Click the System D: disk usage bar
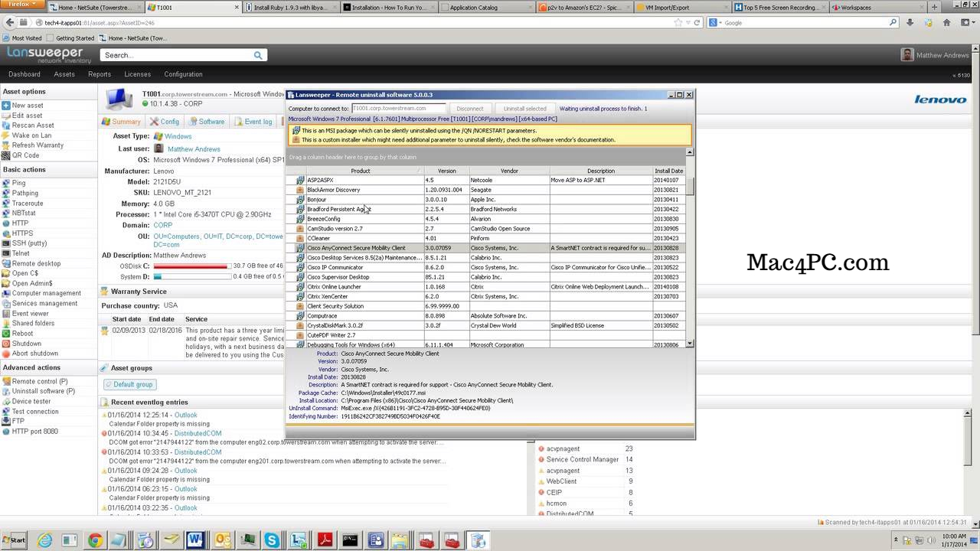 point(191,276)
